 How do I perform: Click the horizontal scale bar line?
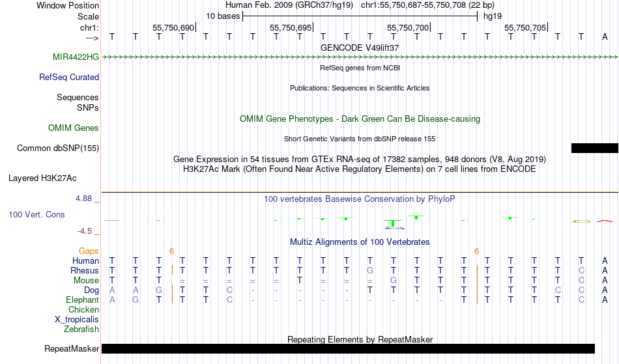(360, 16)
